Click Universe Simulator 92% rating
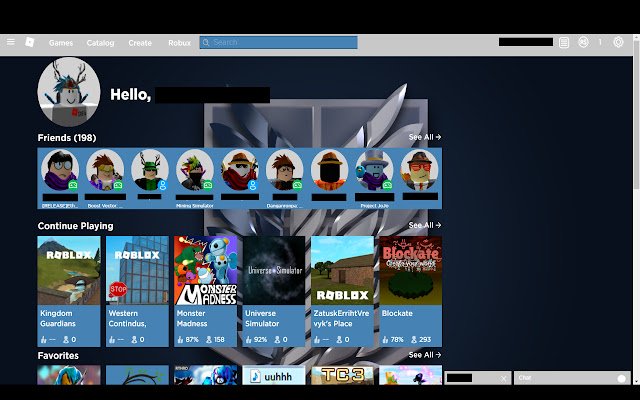The height and width of the screenshot is (400, 640). (256, 340)
